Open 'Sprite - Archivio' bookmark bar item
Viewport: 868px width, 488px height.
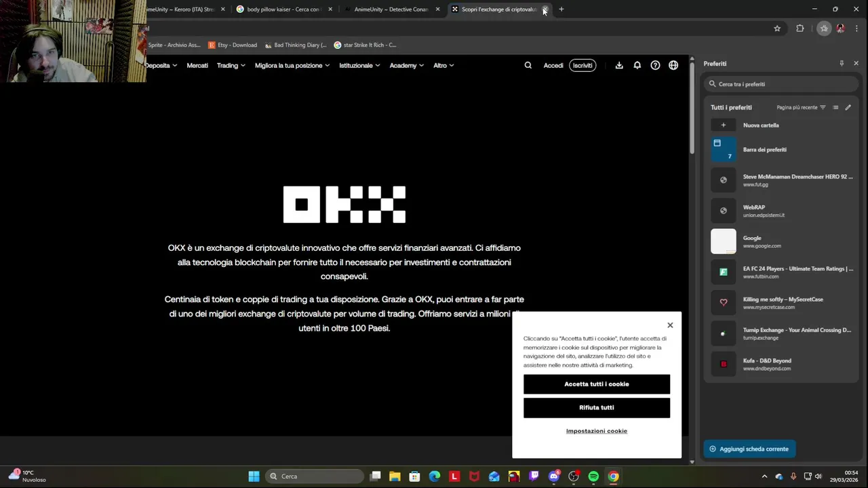pos(174,45)
